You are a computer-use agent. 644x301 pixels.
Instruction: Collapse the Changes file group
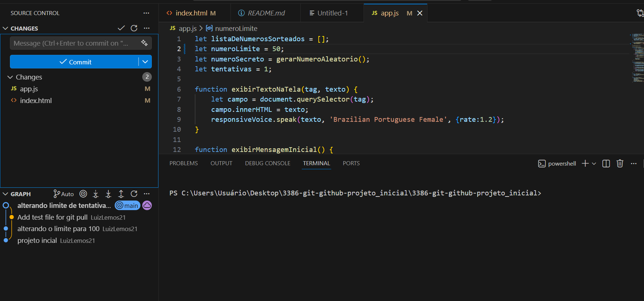pyautogui.click(x=10, y=77)
